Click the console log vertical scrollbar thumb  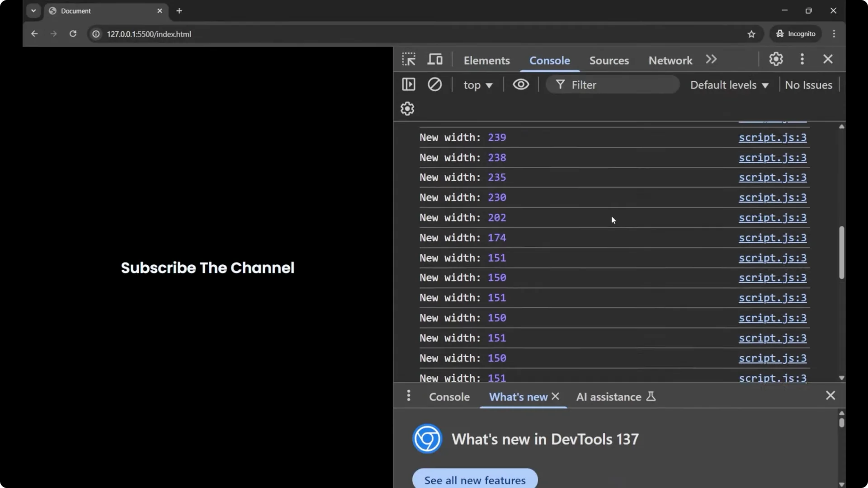(x=841, y=252)
